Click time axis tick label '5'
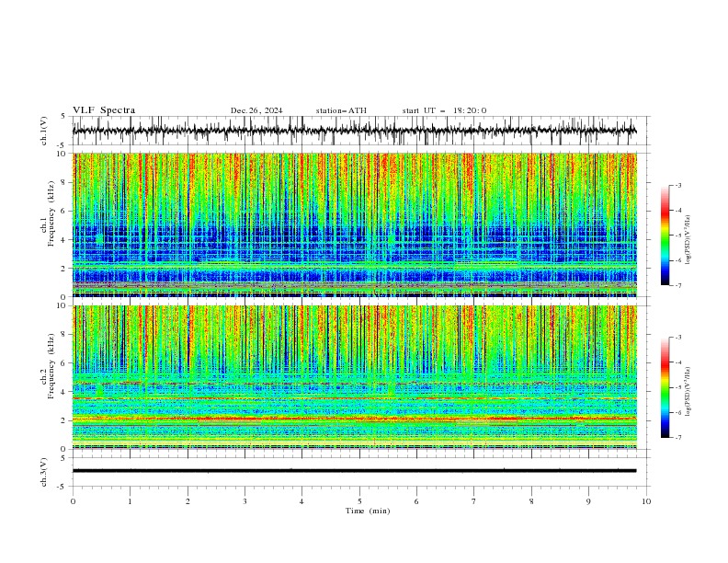 click(x=359, y=501)
